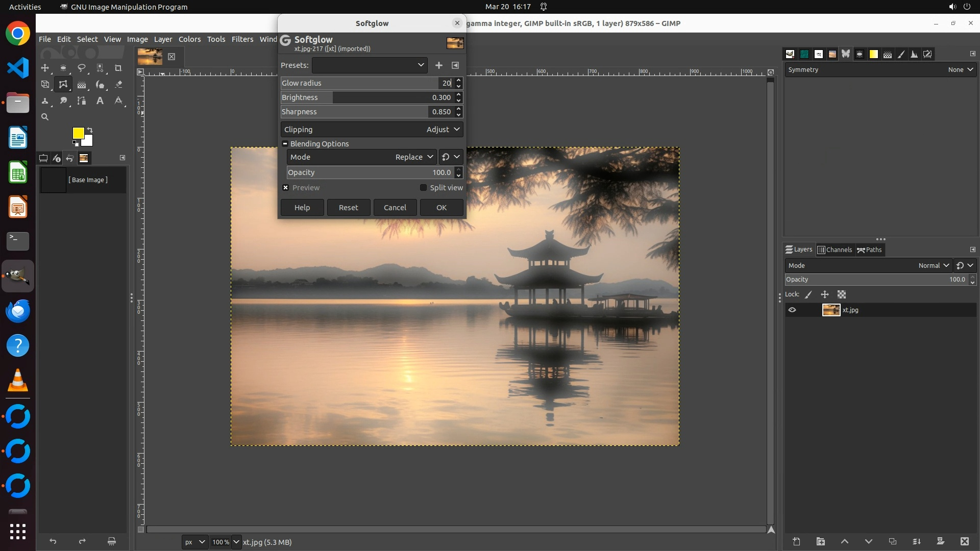Launch the VLC media player from dock
This screenshot has height=551, width=980.
[18, 381]
